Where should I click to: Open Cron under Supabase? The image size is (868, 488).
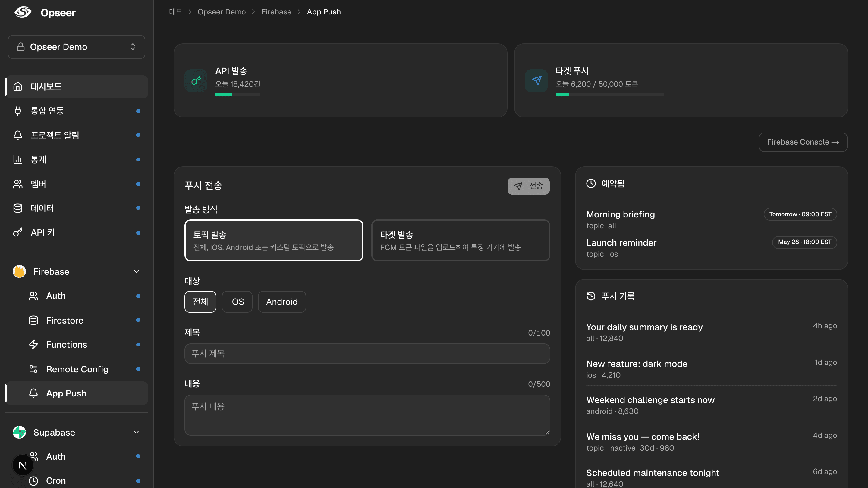pyautogui.click(x=77, y=481)
